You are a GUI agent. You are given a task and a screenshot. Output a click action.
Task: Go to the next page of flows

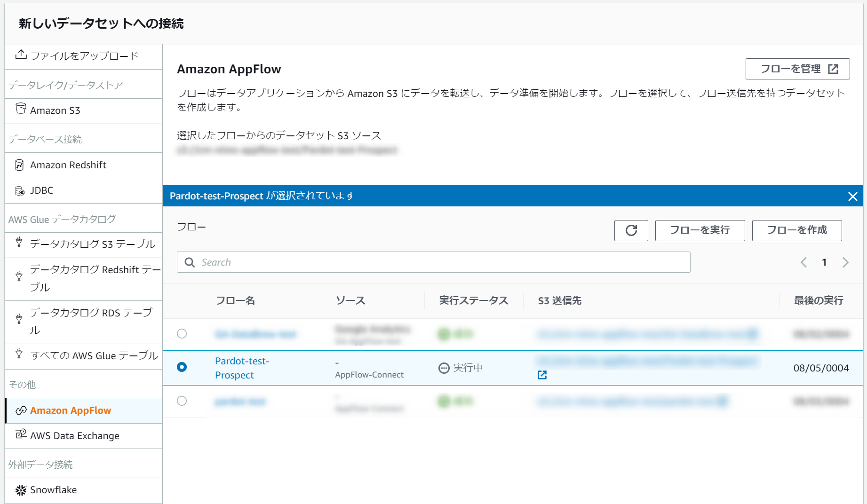coord(845,262)
